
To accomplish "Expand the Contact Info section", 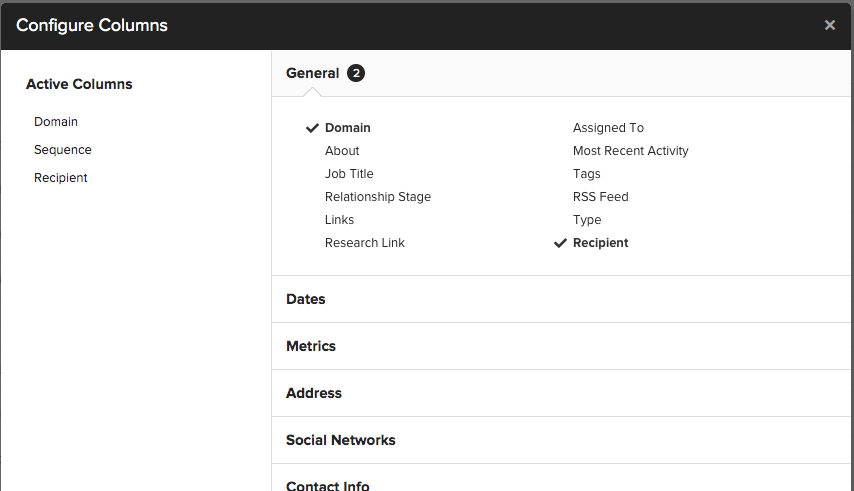I will [327, 485].
